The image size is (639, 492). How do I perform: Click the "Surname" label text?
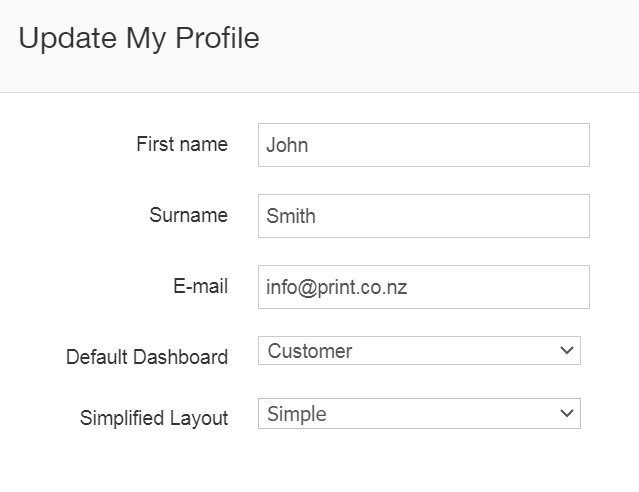pyautogui.click(x=189, y=215)
